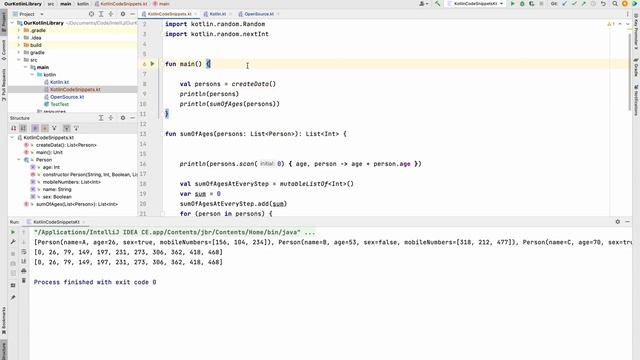This screenshot has width=640, height=360.
Task: Open Key Promoter X tool window
Action: point(636,31)
